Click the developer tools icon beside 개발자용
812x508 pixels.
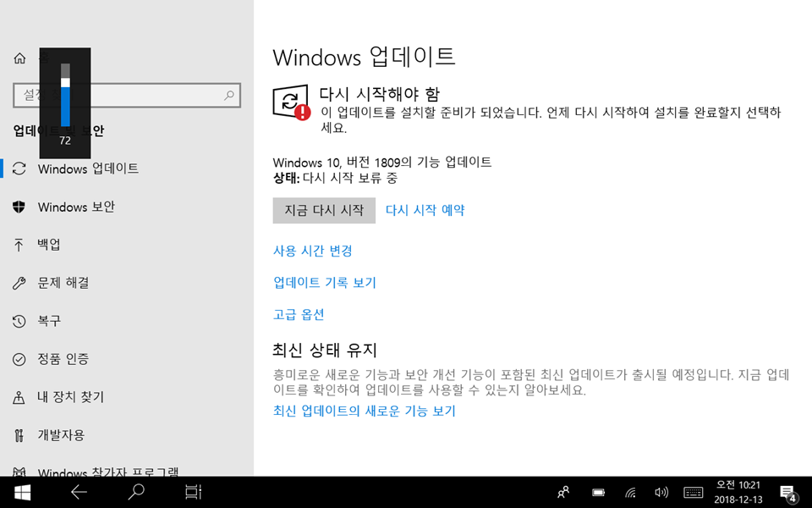click(19, 435)
